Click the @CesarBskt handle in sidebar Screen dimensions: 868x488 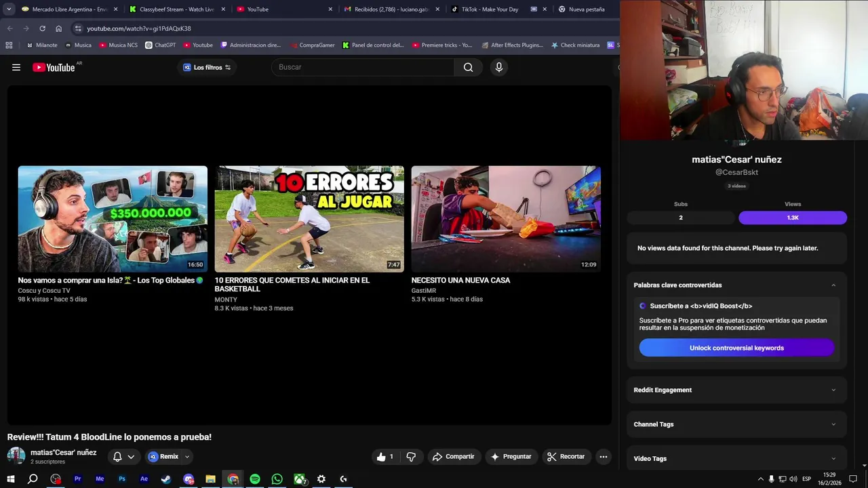[736, 172]
